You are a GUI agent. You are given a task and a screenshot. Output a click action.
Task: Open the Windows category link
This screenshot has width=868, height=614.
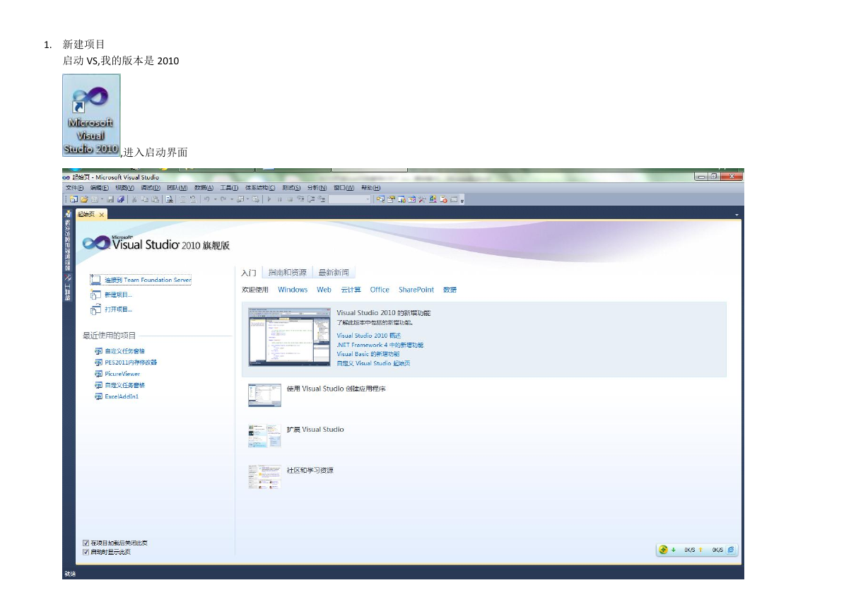click(x=293, y=290)
